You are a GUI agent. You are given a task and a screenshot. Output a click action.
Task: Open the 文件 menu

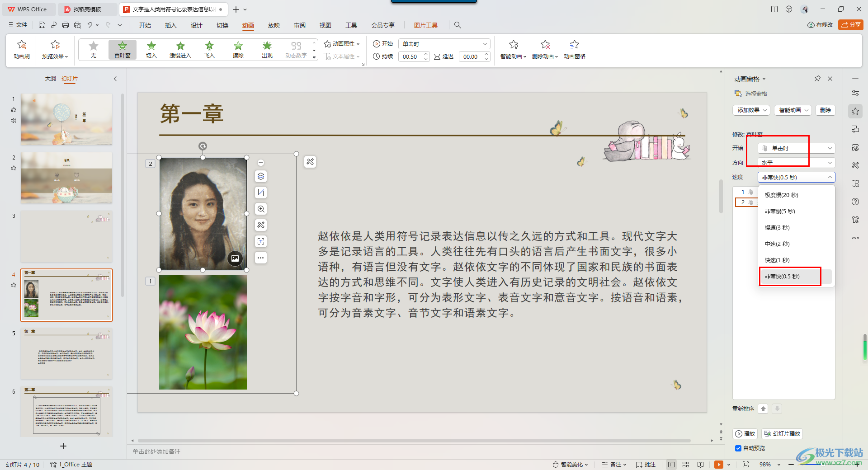tap(18, 25)
